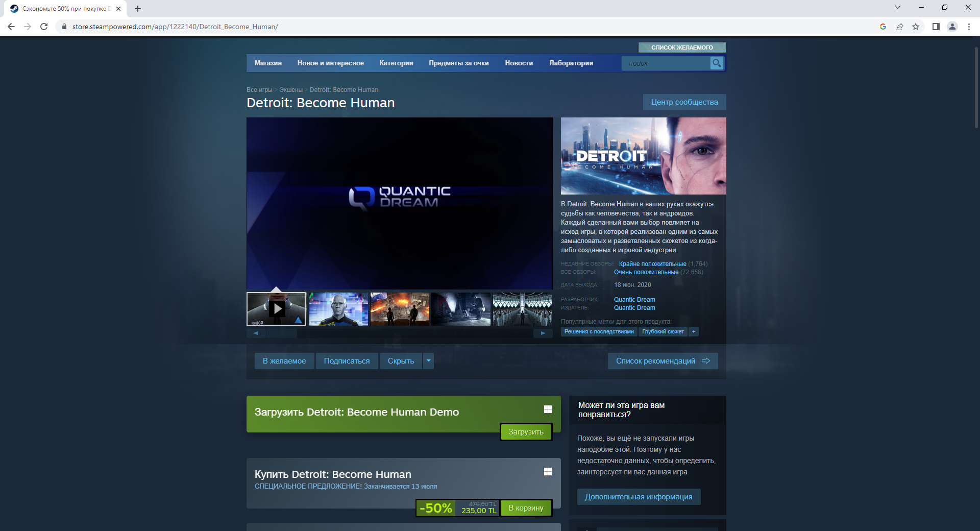Click the screenshot strip scrollbar handle
This screenshot has height=531, width=980.
(282, 333)
